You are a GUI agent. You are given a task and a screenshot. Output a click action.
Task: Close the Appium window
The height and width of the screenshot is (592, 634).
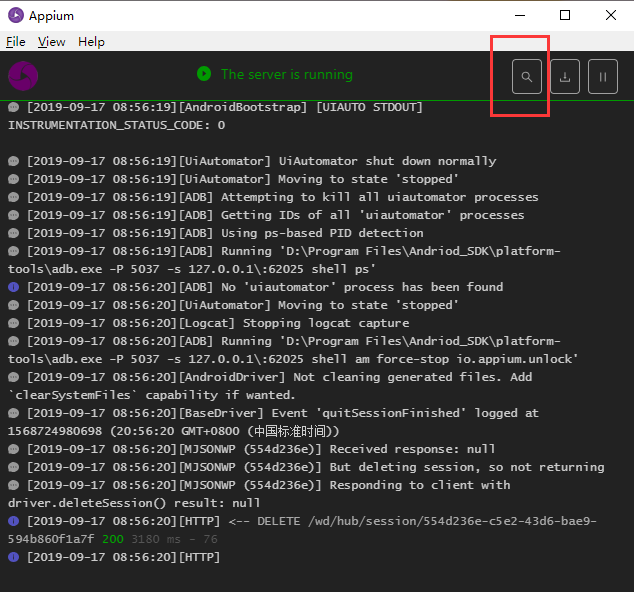pos(611,15)
